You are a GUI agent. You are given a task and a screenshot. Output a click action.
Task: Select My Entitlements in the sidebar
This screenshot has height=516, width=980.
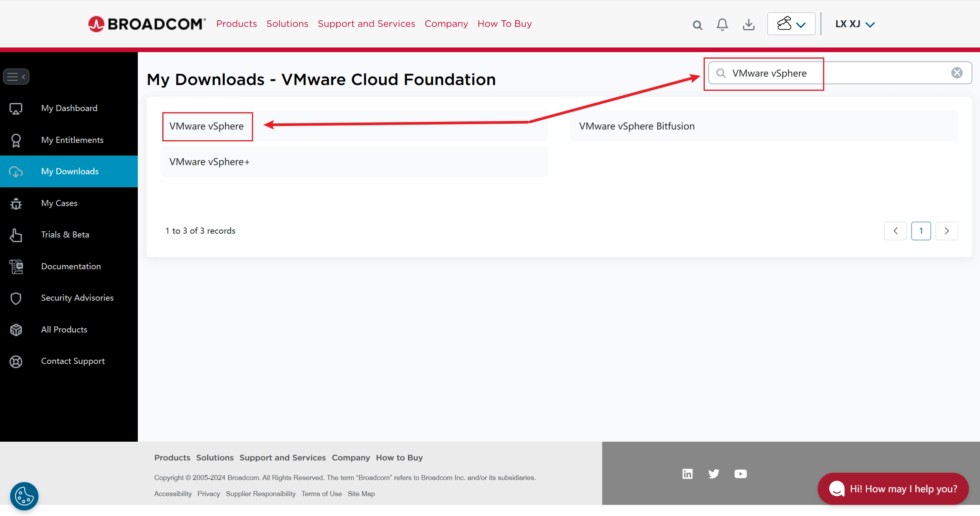[x=72, y=140]
